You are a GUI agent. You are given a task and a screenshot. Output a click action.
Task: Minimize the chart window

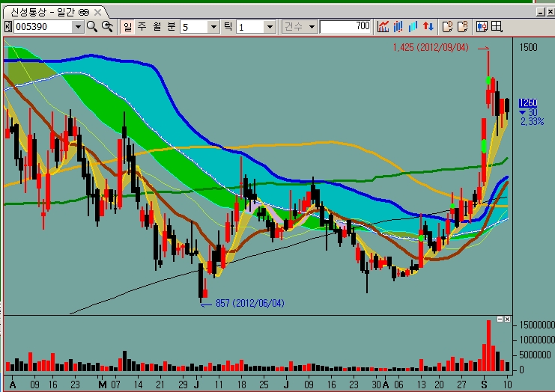(541, 13)
